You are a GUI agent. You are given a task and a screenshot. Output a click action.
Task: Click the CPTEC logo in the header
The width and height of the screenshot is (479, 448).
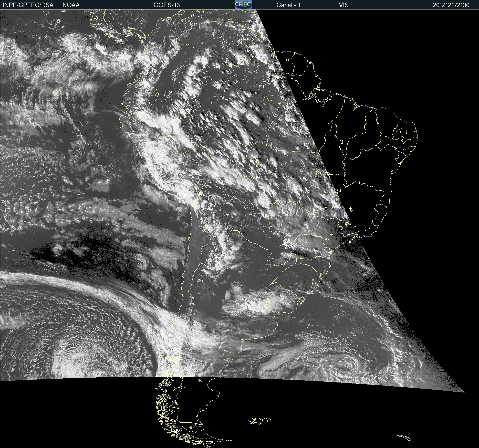point(243,5)
